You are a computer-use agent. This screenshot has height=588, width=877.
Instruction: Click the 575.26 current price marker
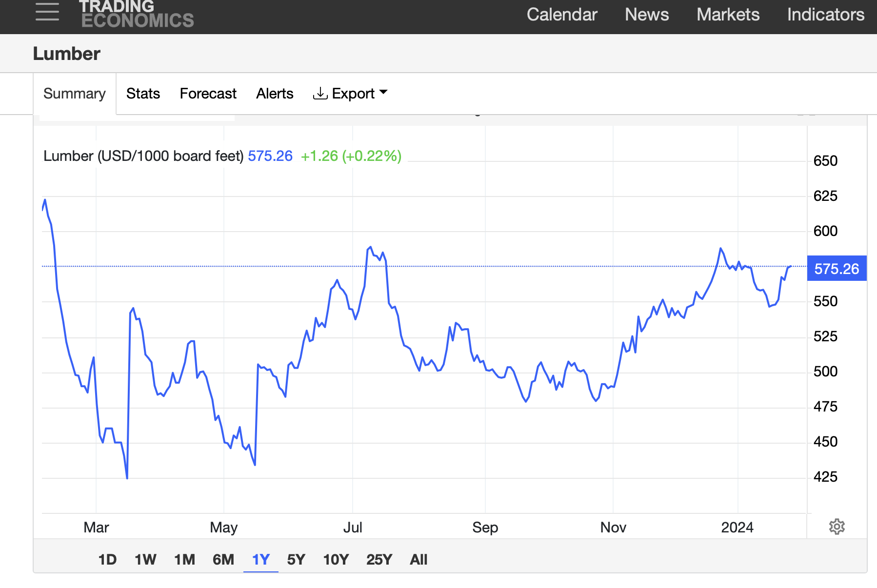pyautogui.click(x=837, y=269)
